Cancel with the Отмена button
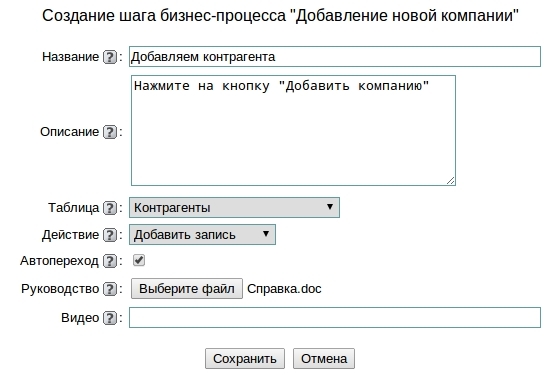The height and width of the screenshot is (375, 550). click(x=324, y=359)
